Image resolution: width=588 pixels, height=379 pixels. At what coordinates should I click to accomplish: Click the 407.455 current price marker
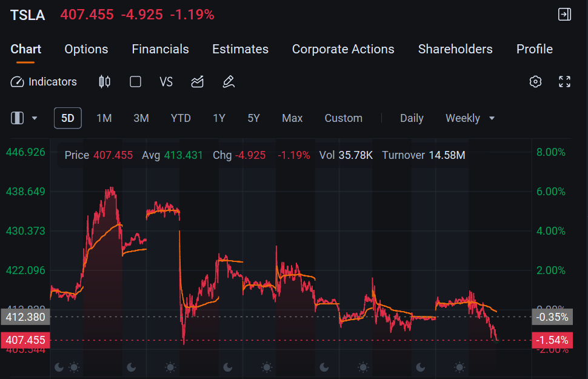point(25,340)
